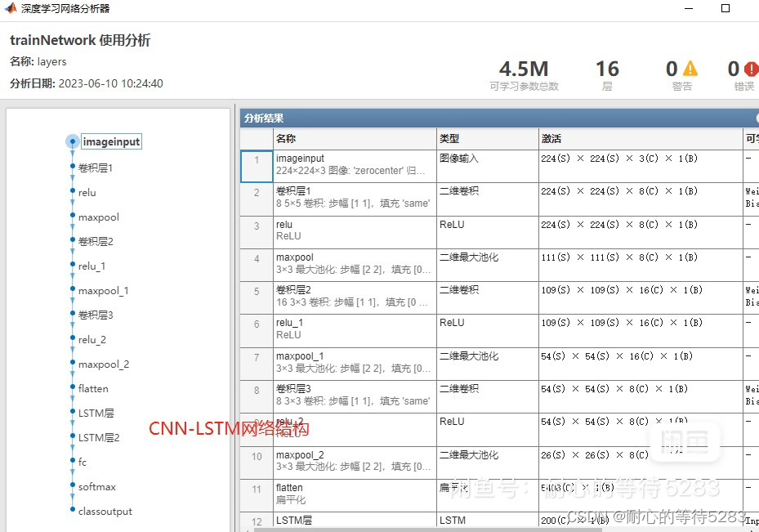Screen dimensions: 759x532
Task: Select table row 8 卷积层3 name cell
Action: coord(355,396)
